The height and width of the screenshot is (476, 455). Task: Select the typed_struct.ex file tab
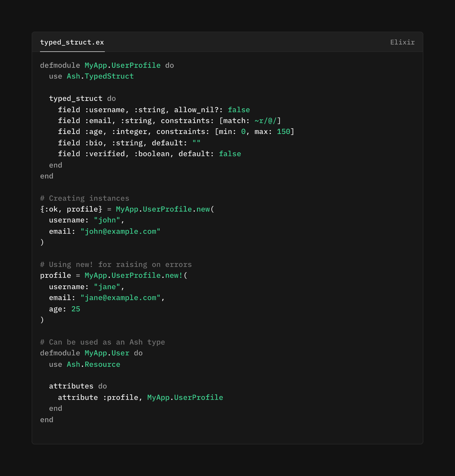click(72, 42)
